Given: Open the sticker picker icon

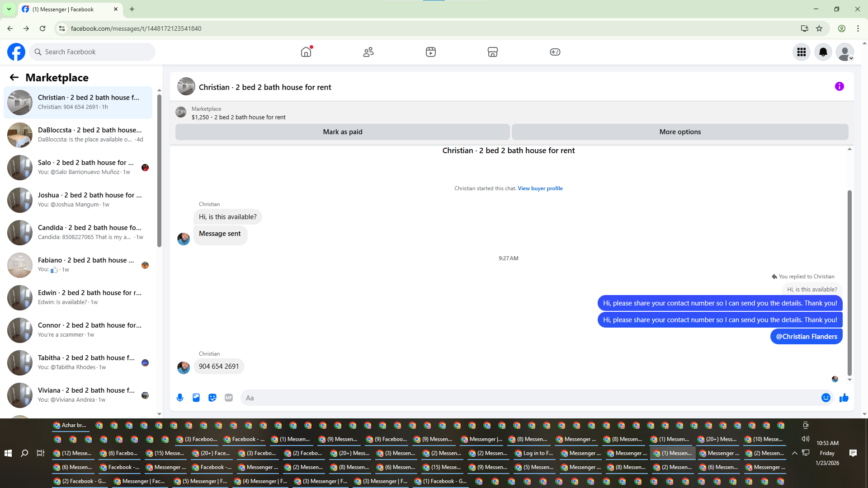Looking at the screenshot, I should point(212,398).
